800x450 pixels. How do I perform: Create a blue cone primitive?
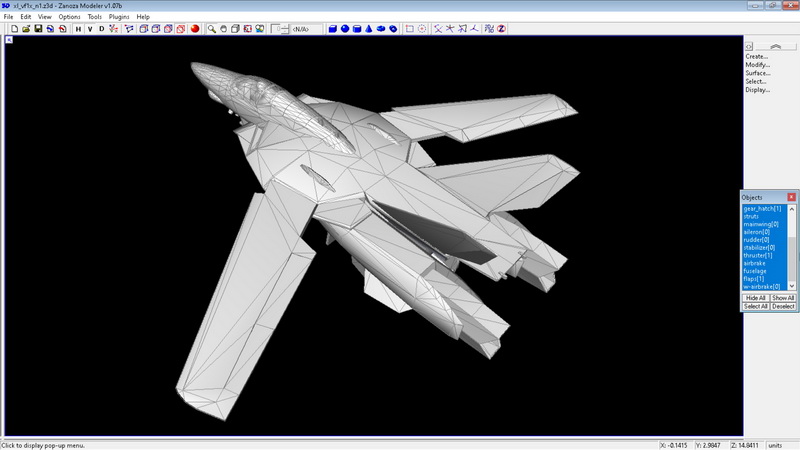click(369, 29)
